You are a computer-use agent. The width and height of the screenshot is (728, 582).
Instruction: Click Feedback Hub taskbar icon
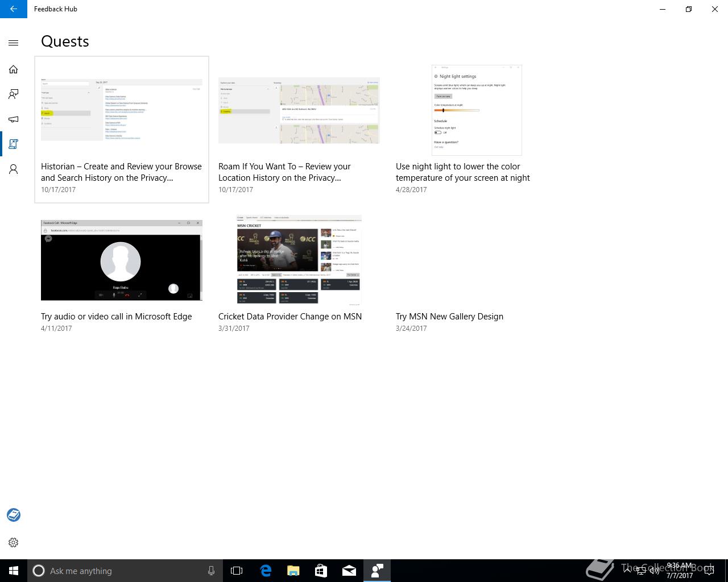coord(377,571)
